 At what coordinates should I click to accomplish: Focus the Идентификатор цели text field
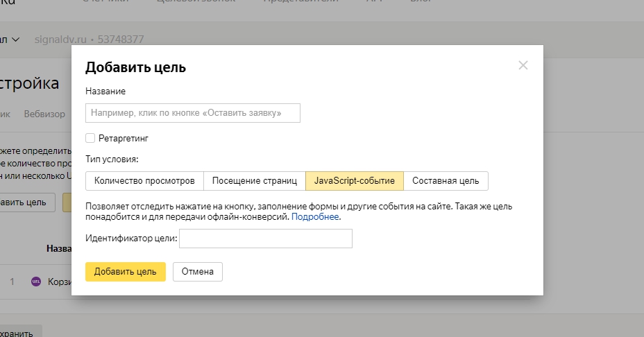click(265, 239)
